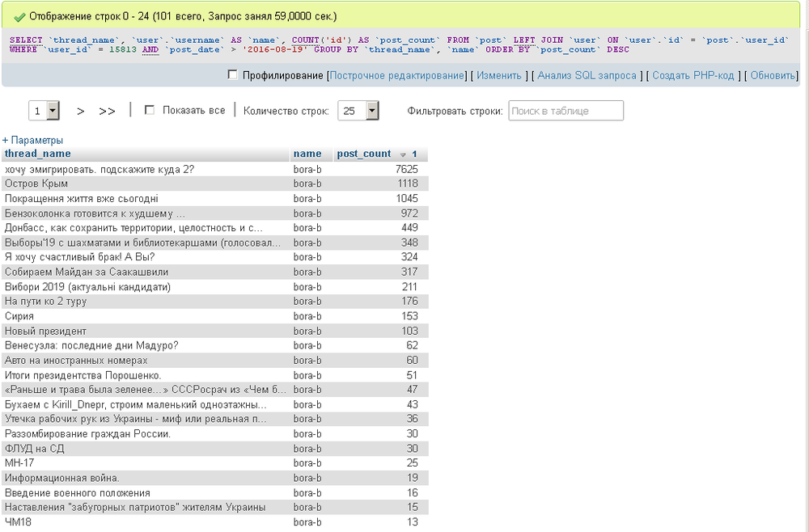The image size is (809, 532).
Task: Sort by thread_name column header
Action: pyautogui.click(x=38, y=154)
